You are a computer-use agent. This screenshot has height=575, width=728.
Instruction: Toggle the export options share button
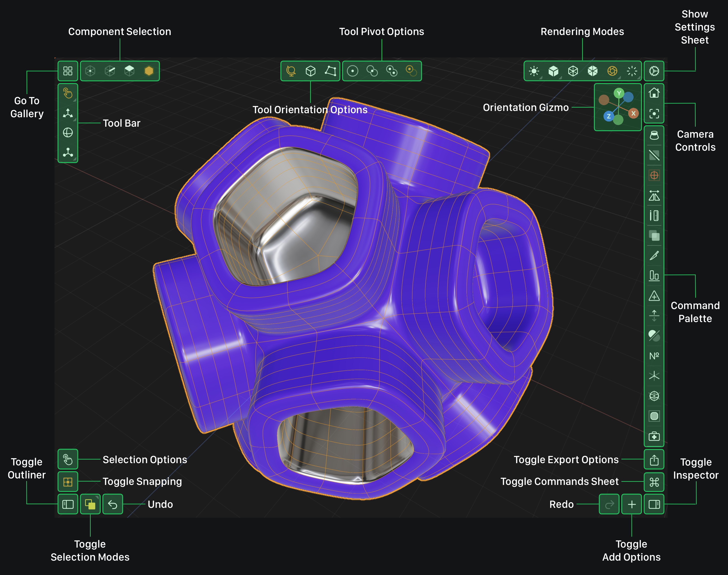tap(654, 459)
